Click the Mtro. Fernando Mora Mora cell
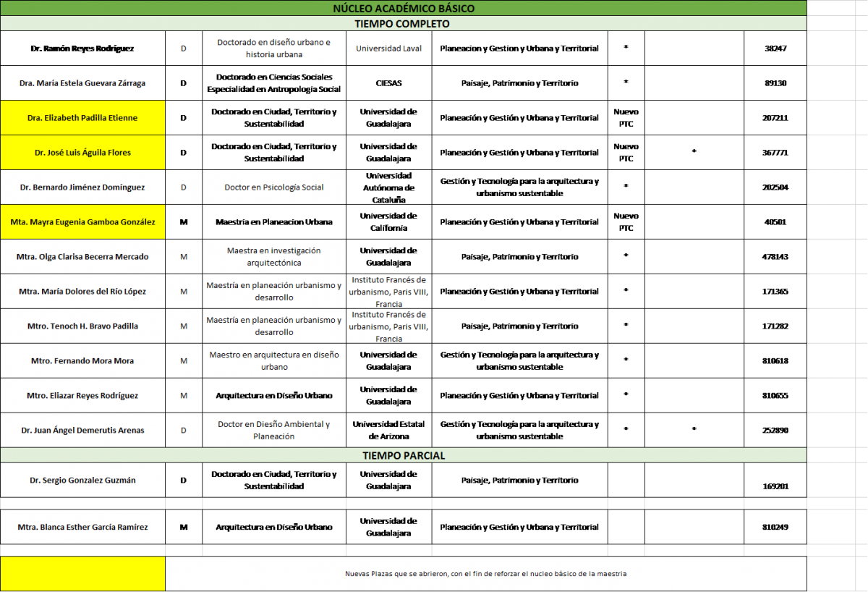The width and height of the screenshot is (868, 592). pos(82,361)
